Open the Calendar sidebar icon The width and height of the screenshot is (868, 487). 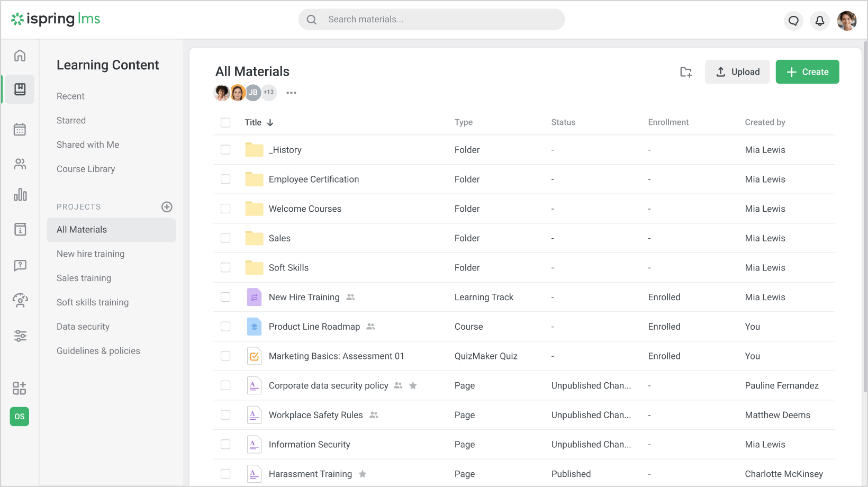20,129
